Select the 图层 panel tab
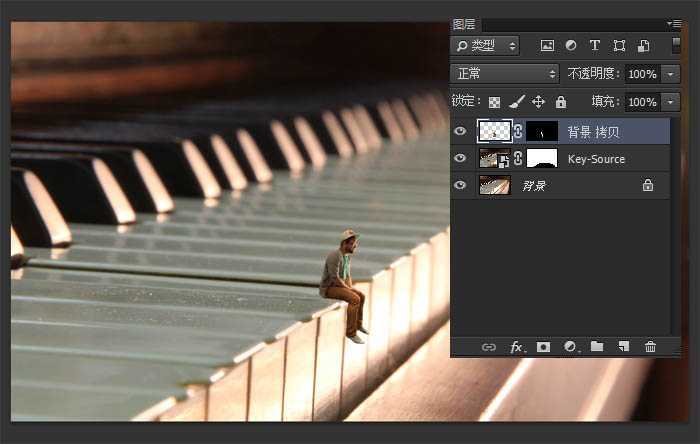The height and width of the screenshot is (444, 700). pos(464,24)
